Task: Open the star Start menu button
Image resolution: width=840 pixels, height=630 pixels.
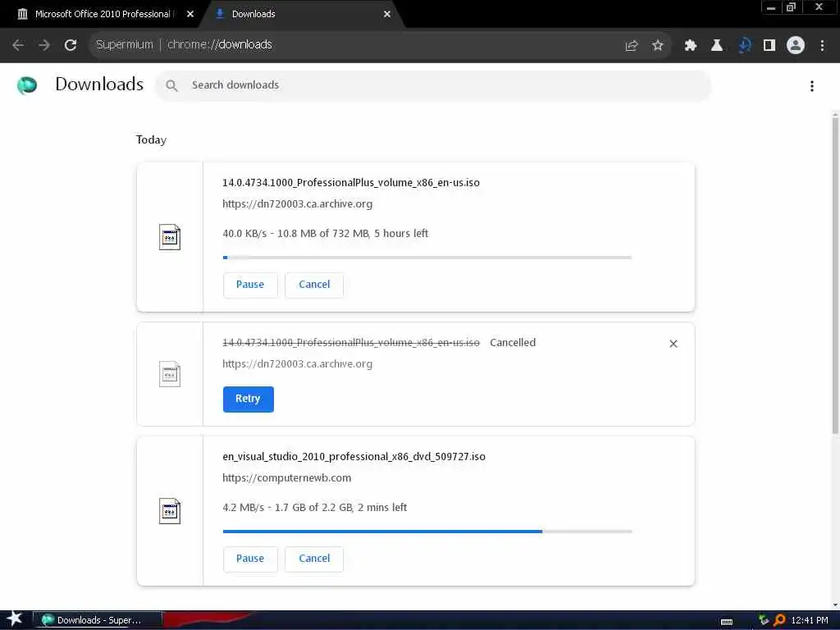Action: [14, 620]
